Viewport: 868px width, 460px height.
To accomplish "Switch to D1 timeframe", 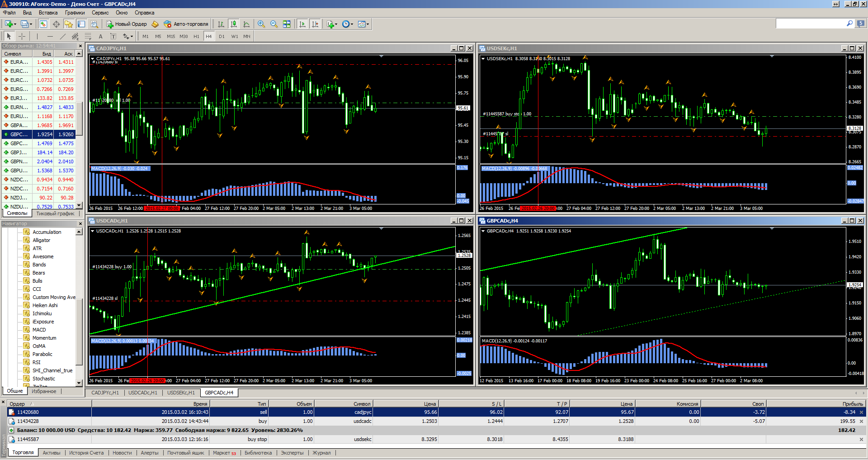I will [x=222, y=36].
